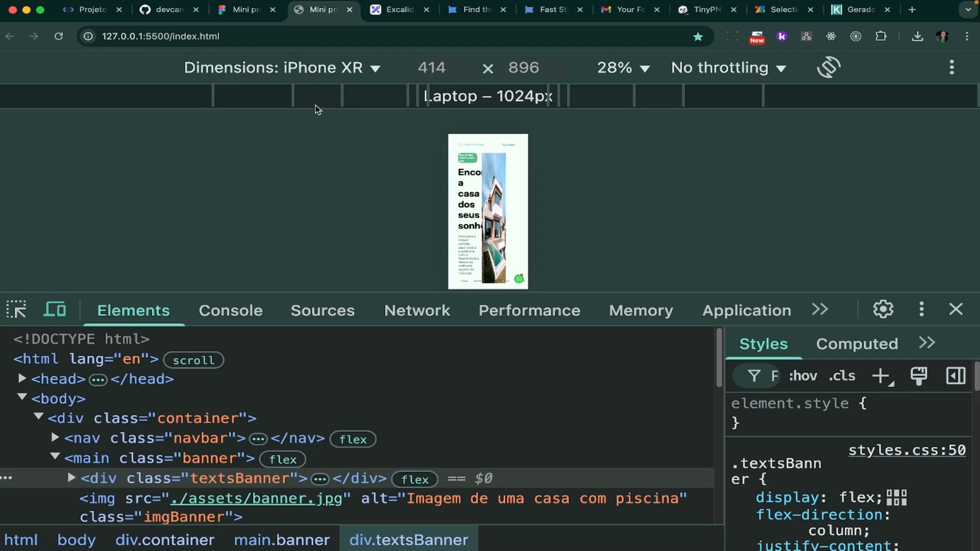Toggle the computed styles sidebar icon

955,376
